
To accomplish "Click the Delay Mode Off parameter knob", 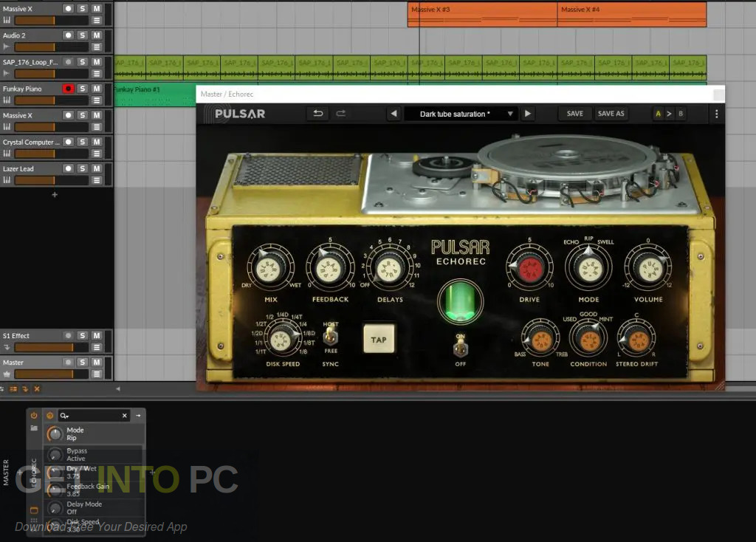I will pyautogui.click(x=55, y=507).
